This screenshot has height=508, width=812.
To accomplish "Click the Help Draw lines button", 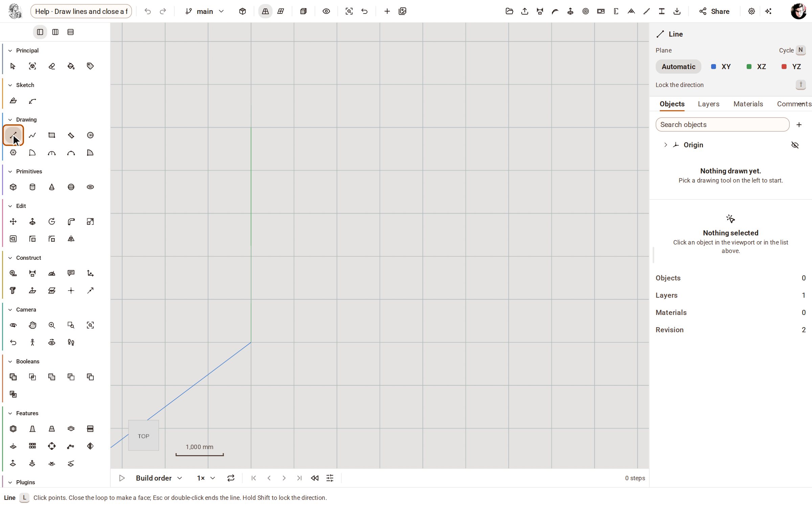I will [81, 11].
